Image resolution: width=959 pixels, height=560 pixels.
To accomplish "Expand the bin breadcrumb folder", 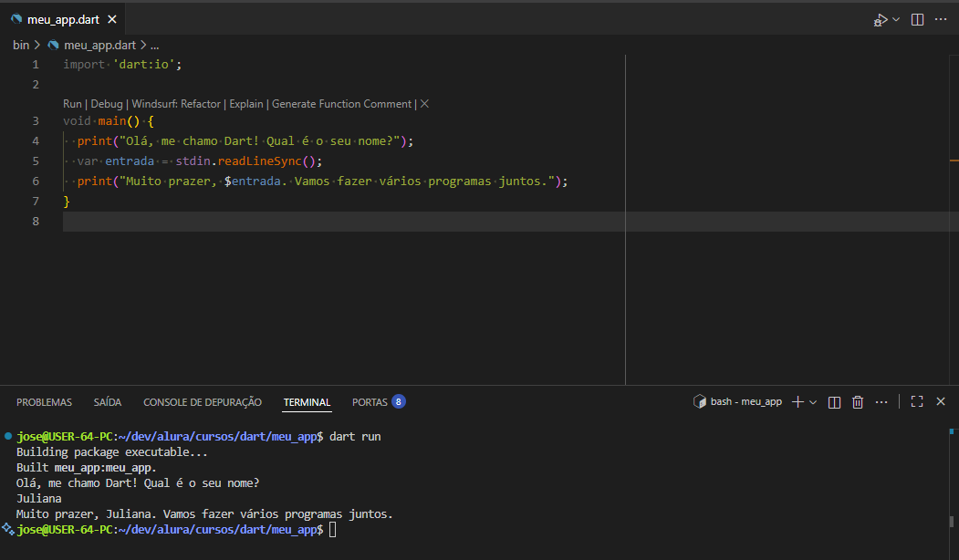I will 20,45.
